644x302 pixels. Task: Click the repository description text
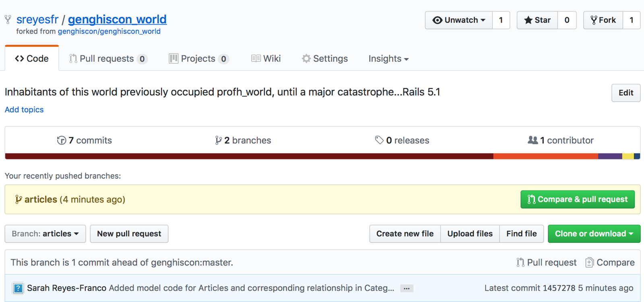pyautogui.click(x=222, y=92)
